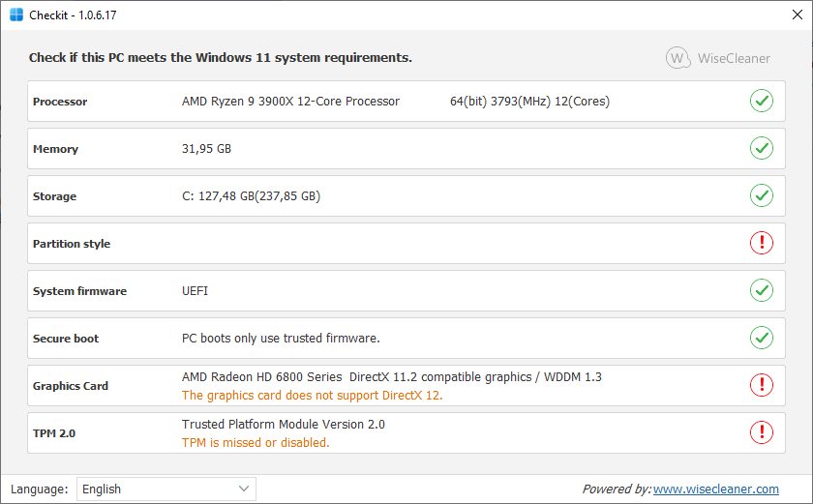The height and width of the screenshot is (504, 813).
Task: Click the TPM 2.0 red alert icon
Action: pyautogui.click(x=762, y=432)
